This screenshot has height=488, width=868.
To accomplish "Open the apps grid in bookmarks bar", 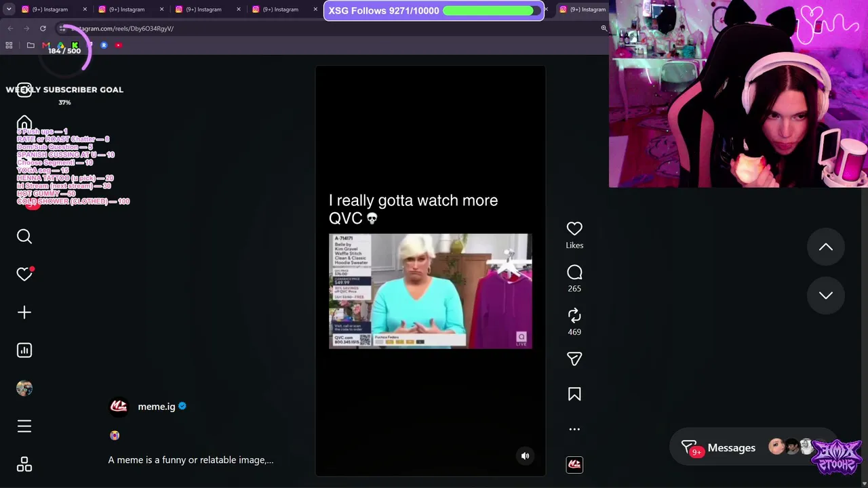I will pos(9,45).
